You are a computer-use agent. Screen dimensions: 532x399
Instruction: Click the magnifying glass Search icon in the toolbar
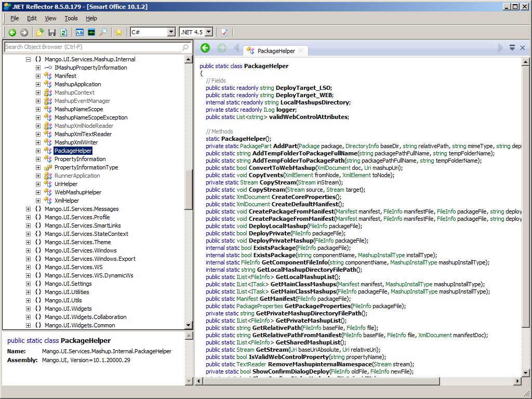103,32
